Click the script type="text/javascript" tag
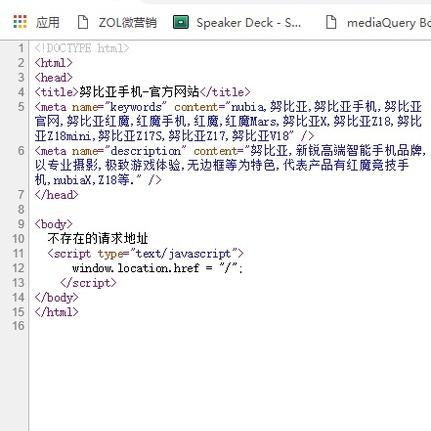This screenshot has width=431, height=431. tap(145, 254)
